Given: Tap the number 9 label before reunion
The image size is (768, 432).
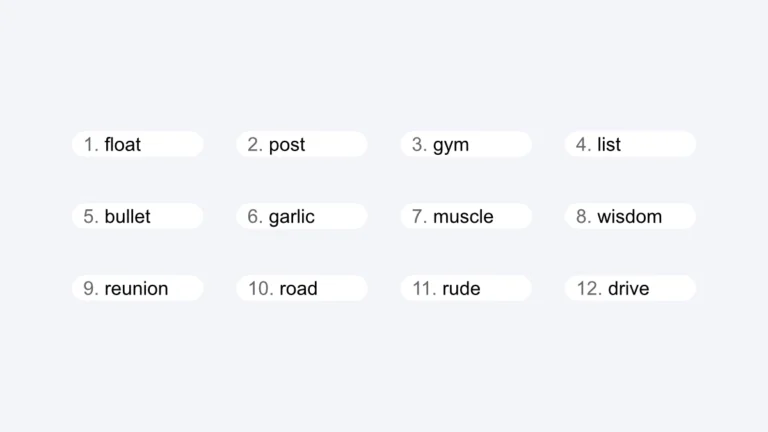Looking at the screenshot, I should (x=91, y=289).
